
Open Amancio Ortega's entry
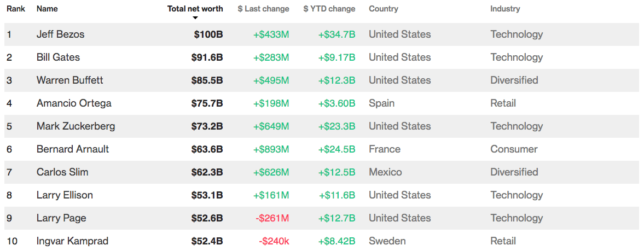74,103
